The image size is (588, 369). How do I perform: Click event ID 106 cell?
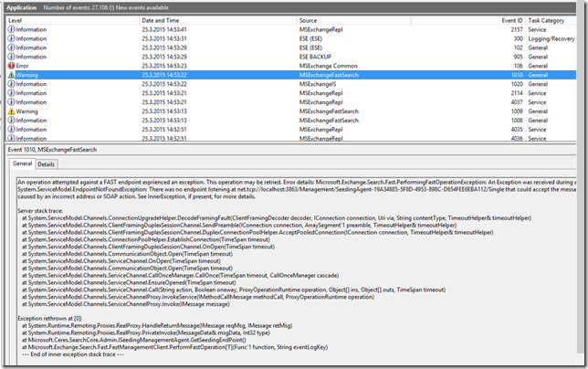(x=518, y=66)
